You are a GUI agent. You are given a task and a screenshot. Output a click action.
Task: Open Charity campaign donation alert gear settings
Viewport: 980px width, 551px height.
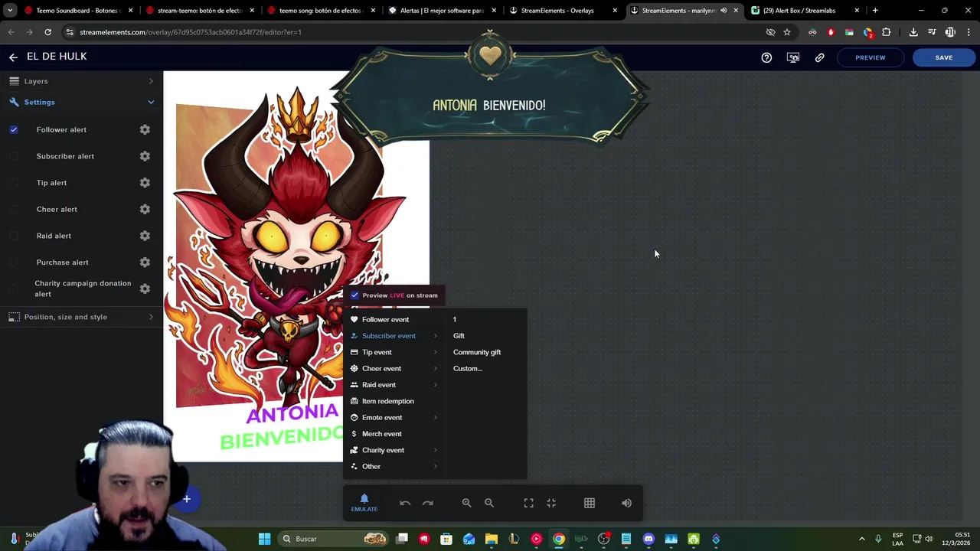pyautogui.click(x=145, y=289)
